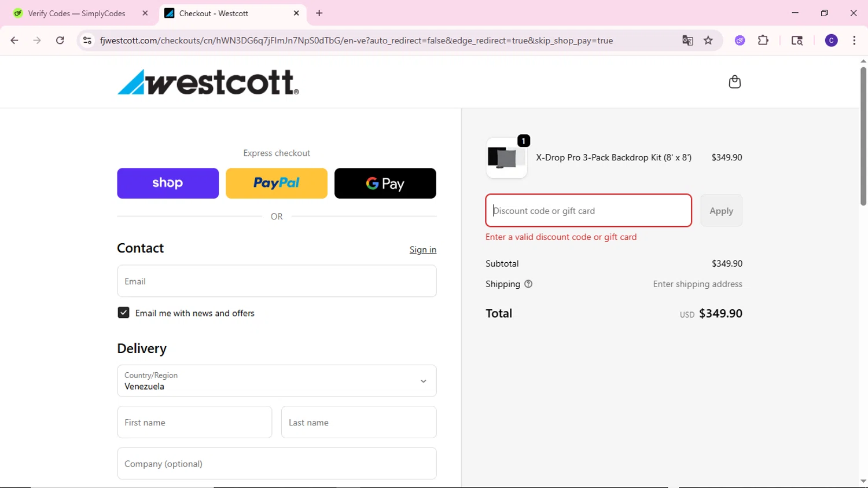
Task: Click the 'Enter shipping address' text
Action: click(697, 284)
